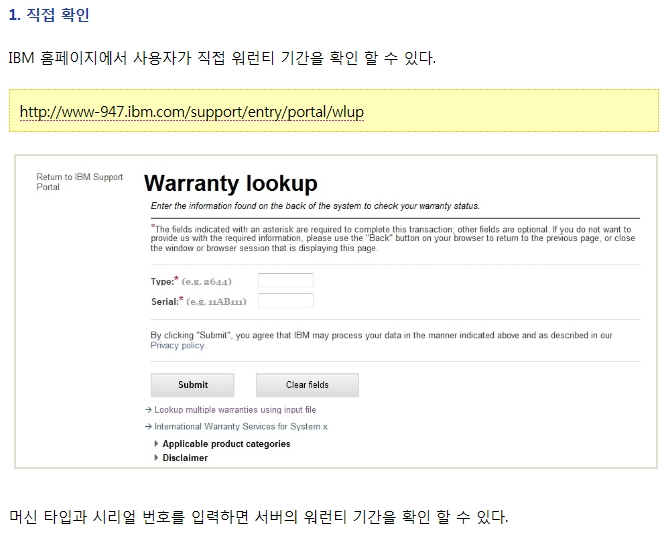Viewport: 663px width, 541px height.
Task: Click the text 'IBM 홈페이지에서 사용자가 직접 워런티'
Action: (142, 58)
